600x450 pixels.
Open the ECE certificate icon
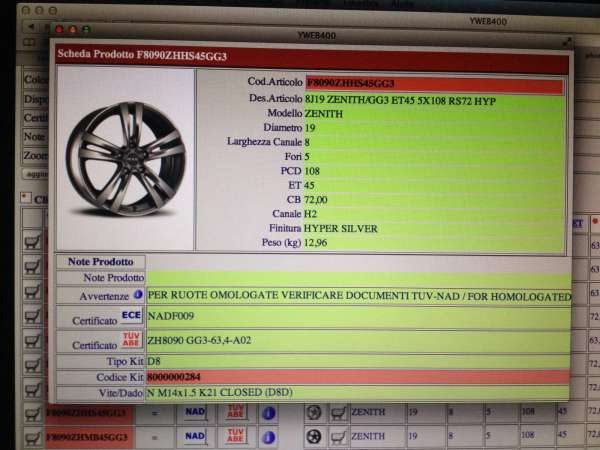[131, 315]
